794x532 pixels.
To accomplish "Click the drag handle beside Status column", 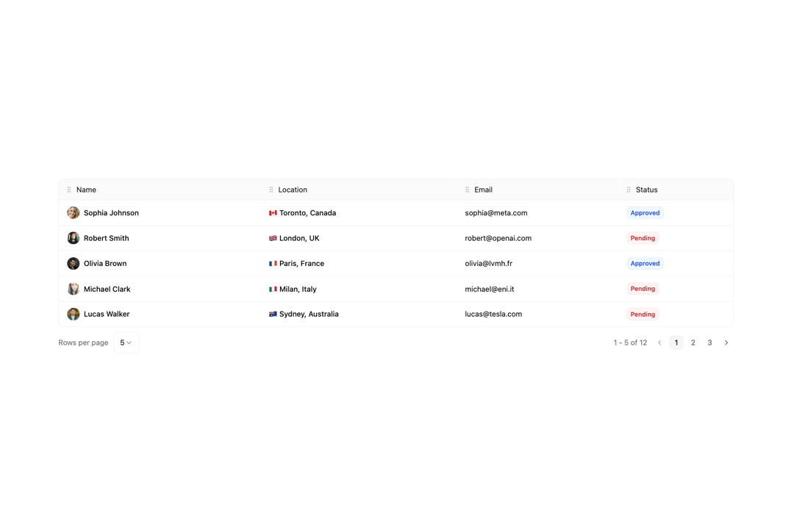I will pos(629,190).
